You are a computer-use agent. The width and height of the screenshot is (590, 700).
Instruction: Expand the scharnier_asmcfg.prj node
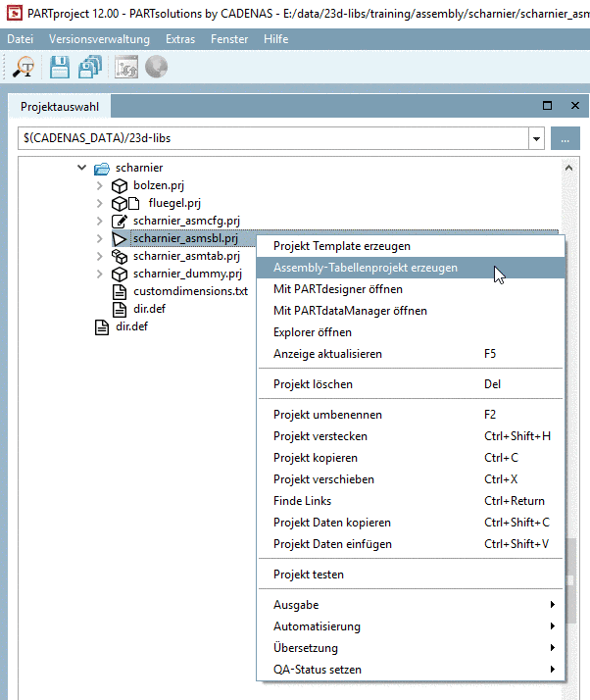(100, 221)
